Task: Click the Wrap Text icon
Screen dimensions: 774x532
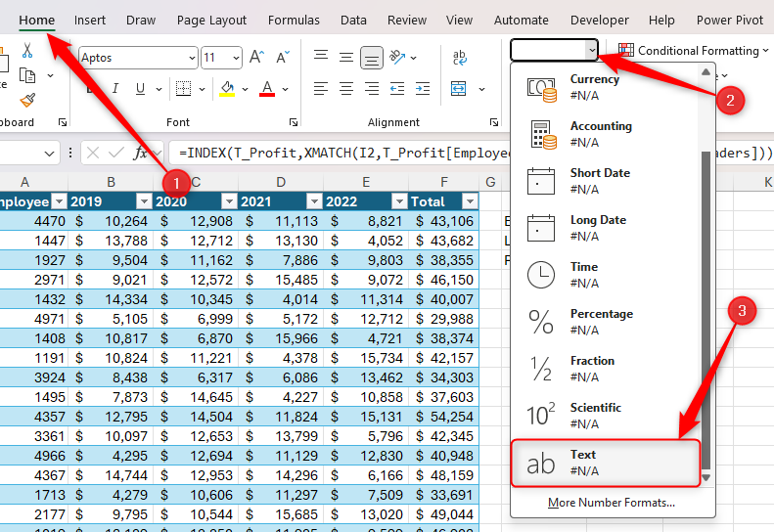Action: 459,58
